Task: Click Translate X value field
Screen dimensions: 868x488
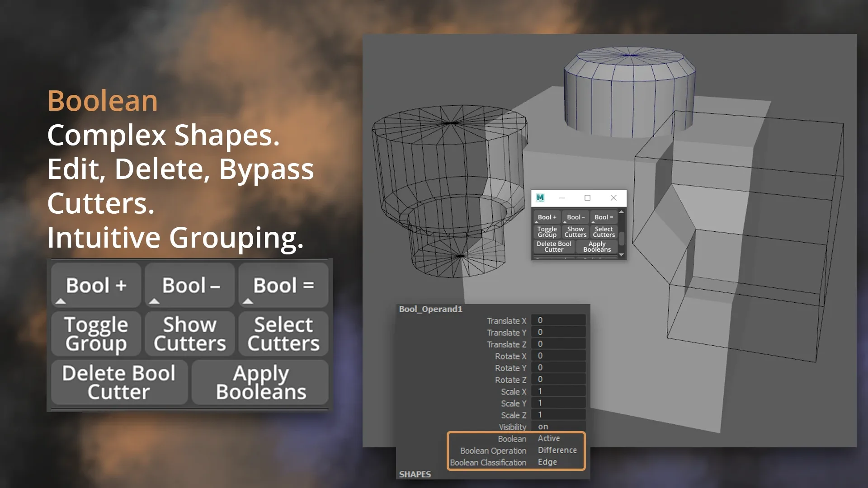Action: [x=558, y=320]
